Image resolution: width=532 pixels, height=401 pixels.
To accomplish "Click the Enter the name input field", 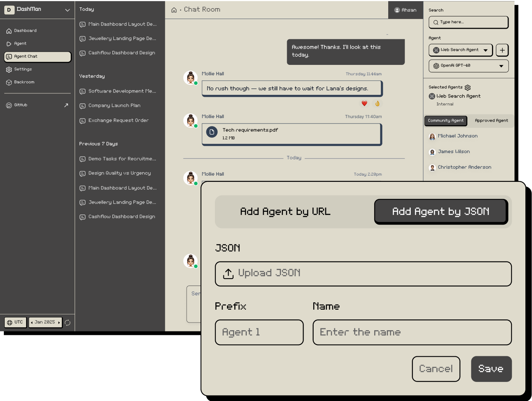I will (412, 332).
